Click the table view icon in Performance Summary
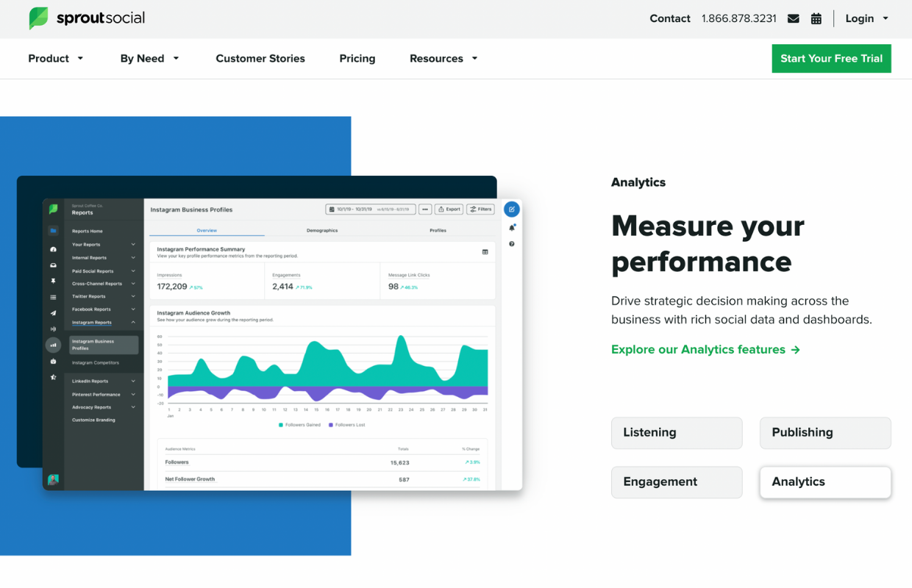The width and height of the screenshot is (912, 588). pyautogui.click(x=485, y=252)
